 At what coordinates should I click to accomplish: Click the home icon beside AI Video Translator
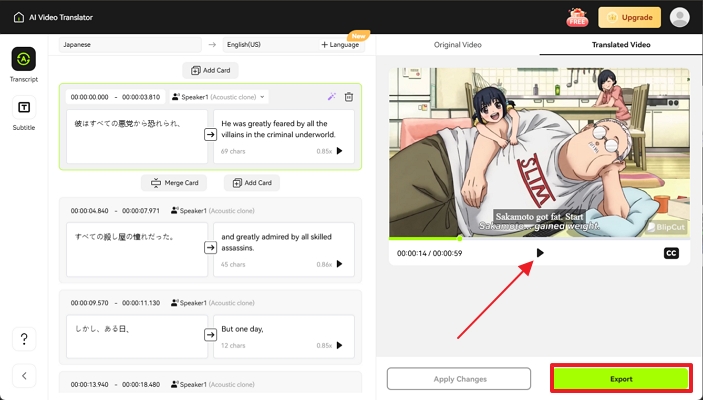click(x=19, y=17)
